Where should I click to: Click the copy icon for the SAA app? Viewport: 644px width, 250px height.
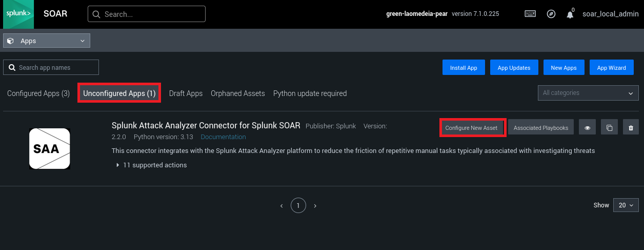[x=609, y=128]
